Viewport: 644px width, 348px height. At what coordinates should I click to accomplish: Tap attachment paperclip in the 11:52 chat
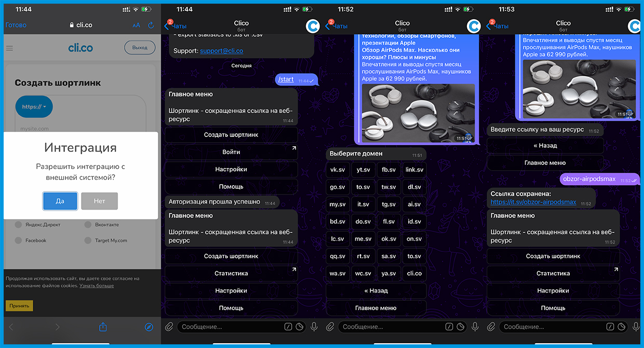[x=330, y=327]
